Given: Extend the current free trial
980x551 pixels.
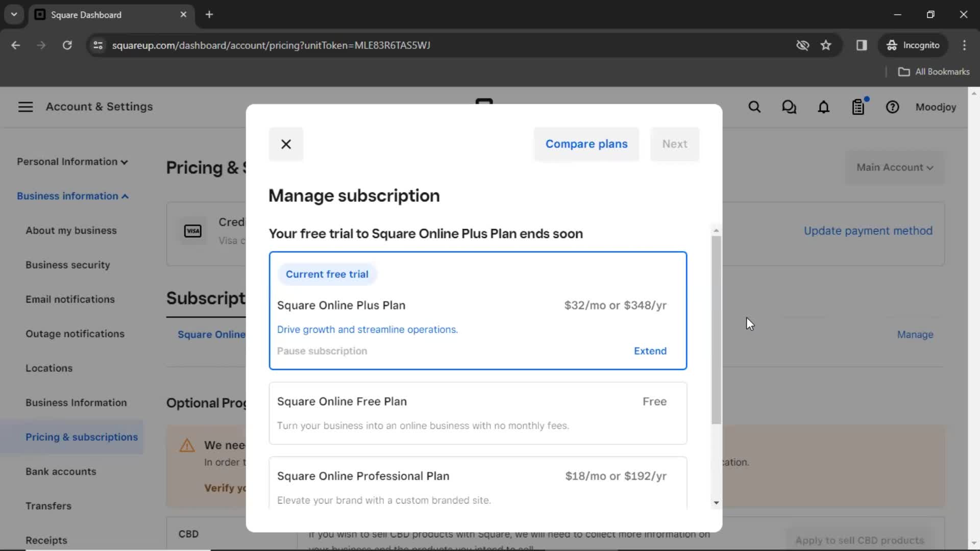Looking at the screenshot, I should pos(650,351).
